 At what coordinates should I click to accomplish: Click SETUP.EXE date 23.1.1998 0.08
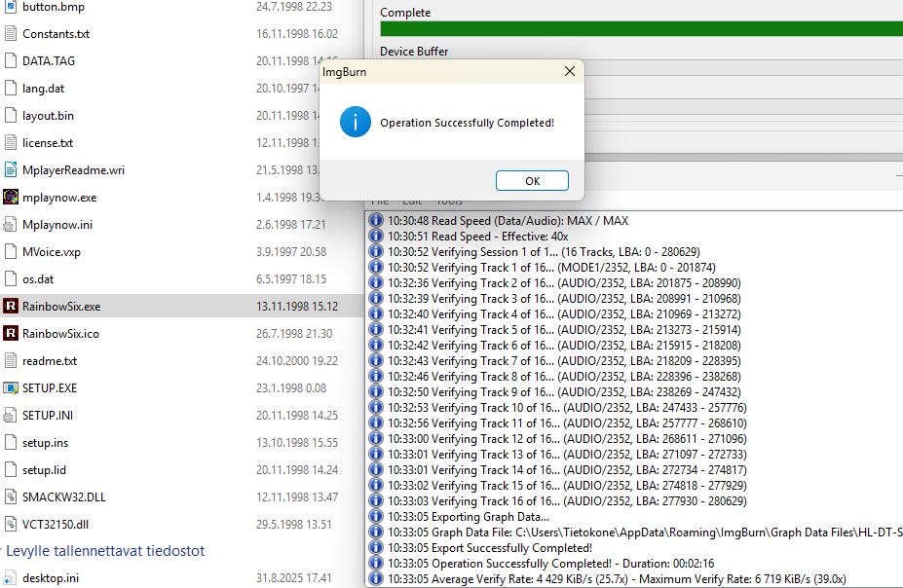coord(291,387)
